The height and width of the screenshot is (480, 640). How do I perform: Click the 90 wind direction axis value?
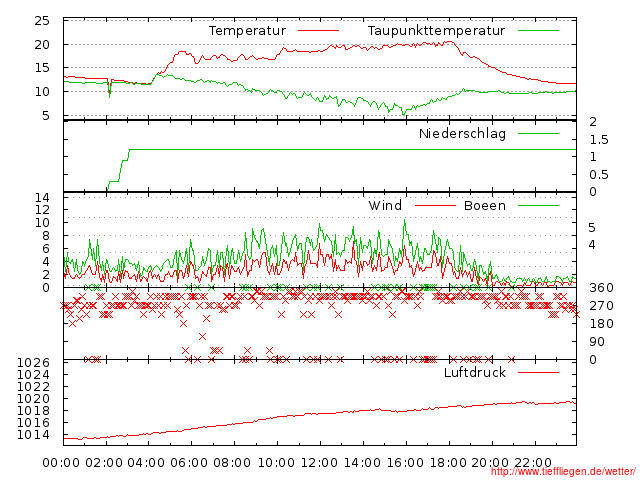point(597,342)
